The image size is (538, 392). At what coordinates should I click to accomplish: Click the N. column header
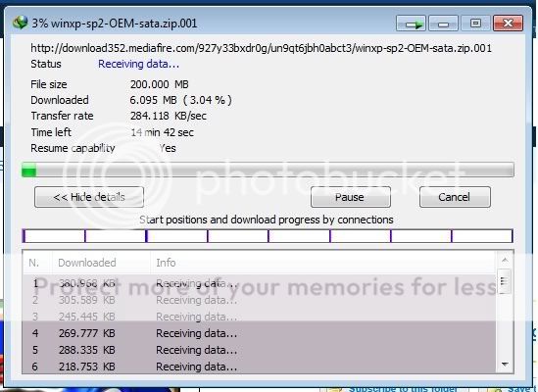pos(37,263)
